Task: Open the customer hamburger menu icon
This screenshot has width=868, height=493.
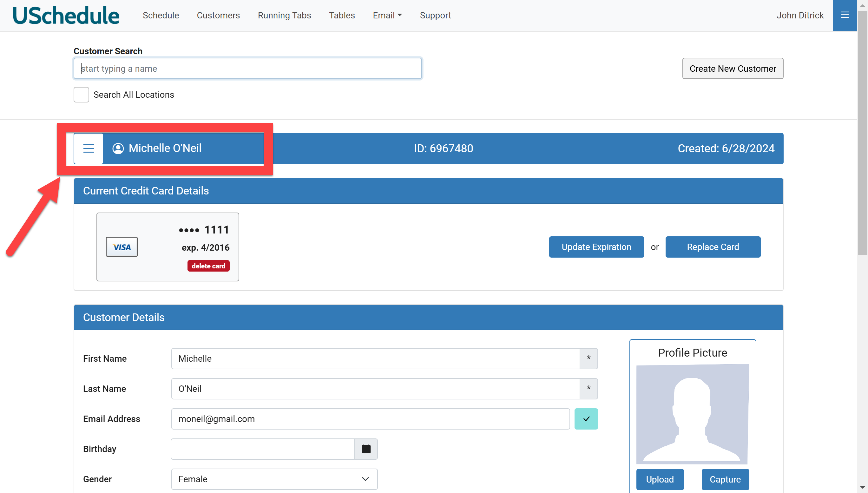Action: 89,148
